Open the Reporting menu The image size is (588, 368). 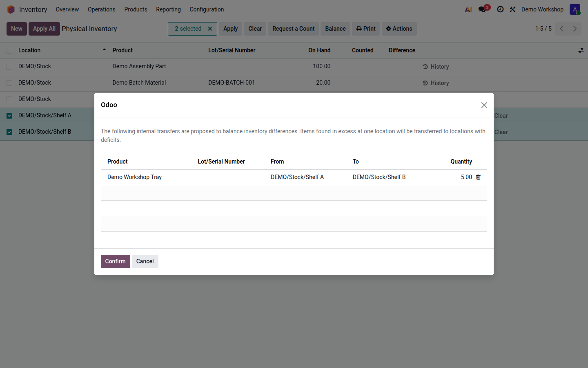coord(168,9)
